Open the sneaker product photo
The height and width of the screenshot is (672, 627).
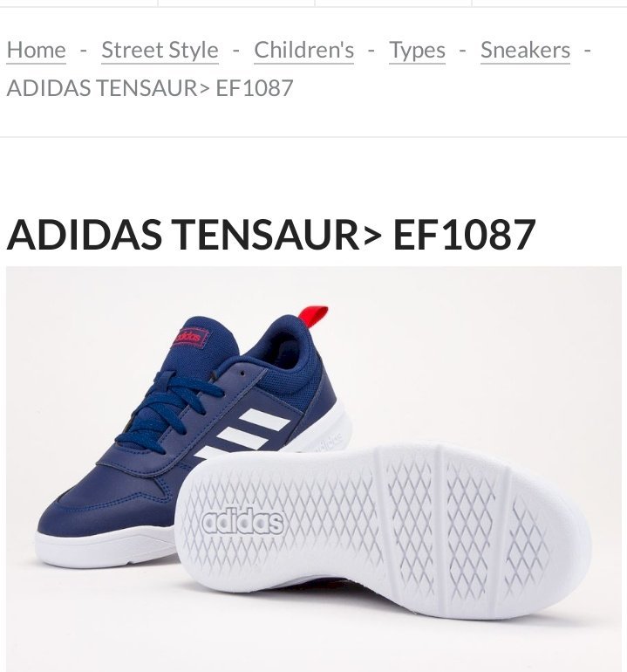(314, 469)
